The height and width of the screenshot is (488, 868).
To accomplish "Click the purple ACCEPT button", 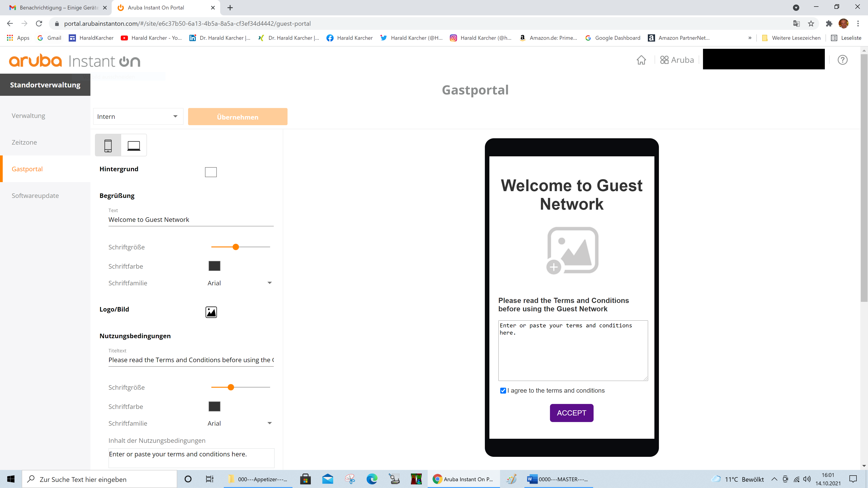I will [571, 413].
